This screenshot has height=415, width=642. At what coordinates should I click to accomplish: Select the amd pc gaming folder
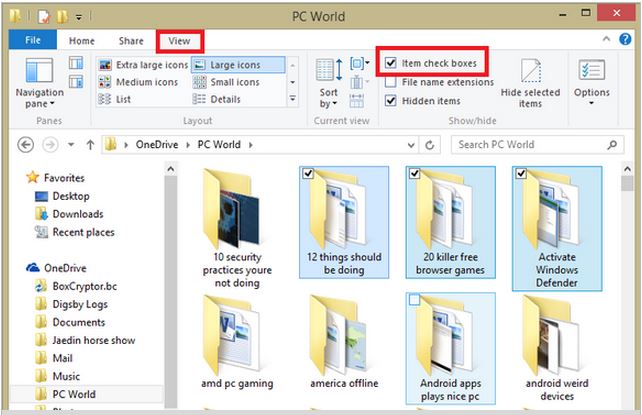[237, 342]
